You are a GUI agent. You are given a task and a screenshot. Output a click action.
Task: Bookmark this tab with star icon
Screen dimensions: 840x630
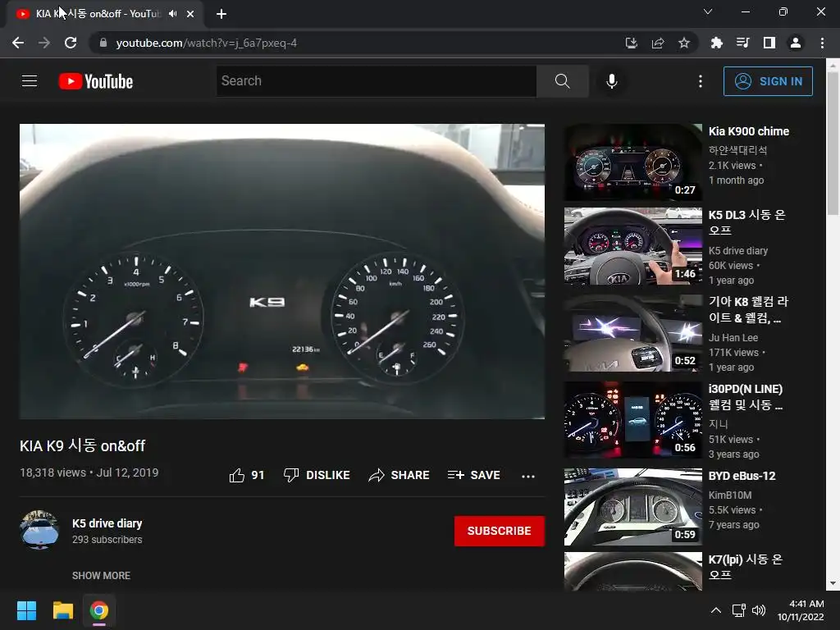click(684, 43)
